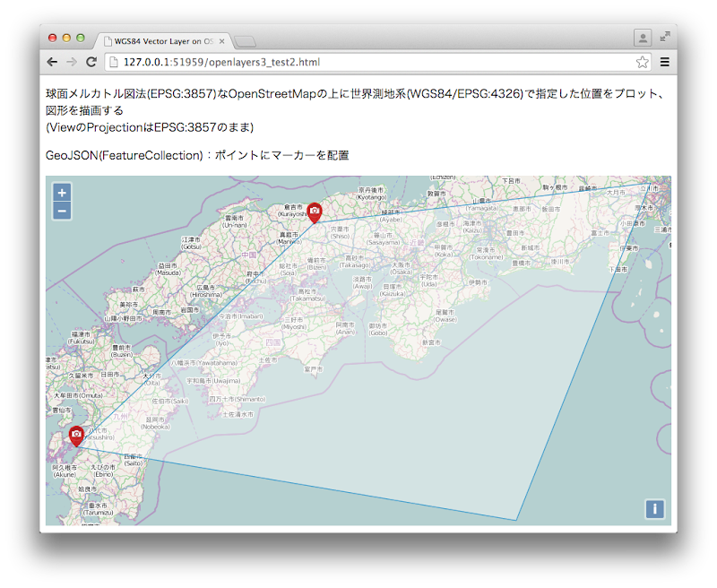Navigate forward with the forward arrow

tap(71, 62)
